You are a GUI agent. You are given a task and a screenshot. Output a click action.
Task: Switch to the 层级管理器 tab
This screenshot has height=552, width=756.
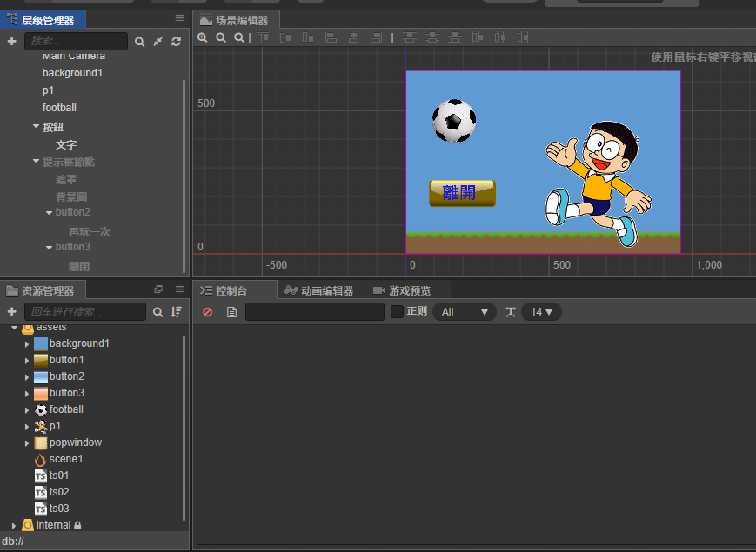[x=43, y=20]
